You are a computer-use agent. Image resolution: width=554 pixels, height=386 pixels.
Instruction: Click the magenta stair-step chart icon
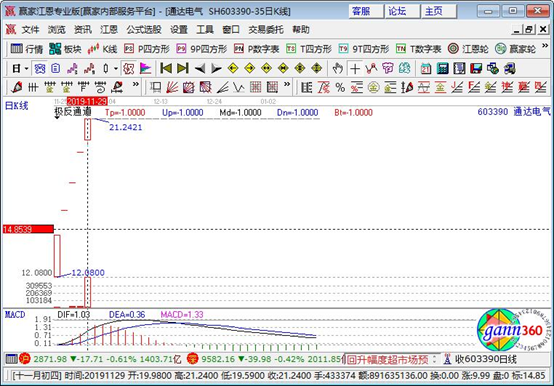(72, 68)
